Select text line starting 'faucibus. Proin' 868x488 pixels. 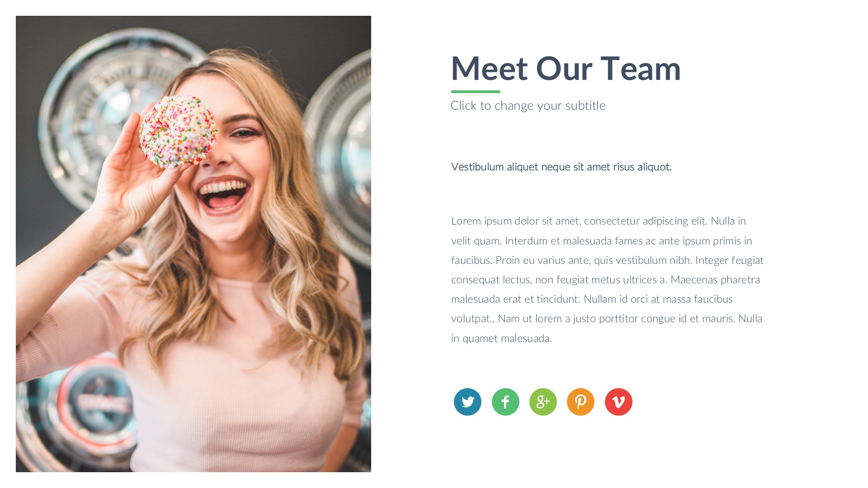click(607, 260)
